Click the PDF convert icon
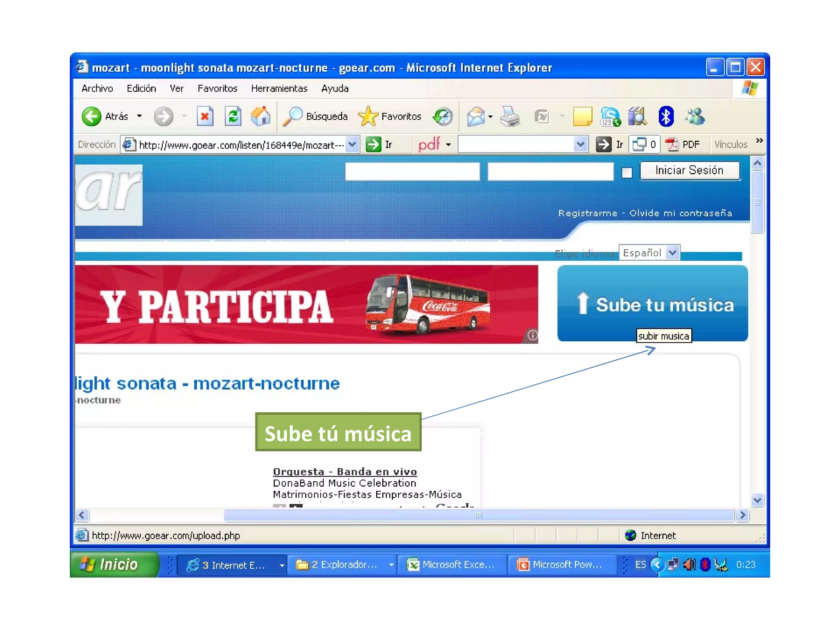Screen dimensions: 840x630 (x=682, y=144)
